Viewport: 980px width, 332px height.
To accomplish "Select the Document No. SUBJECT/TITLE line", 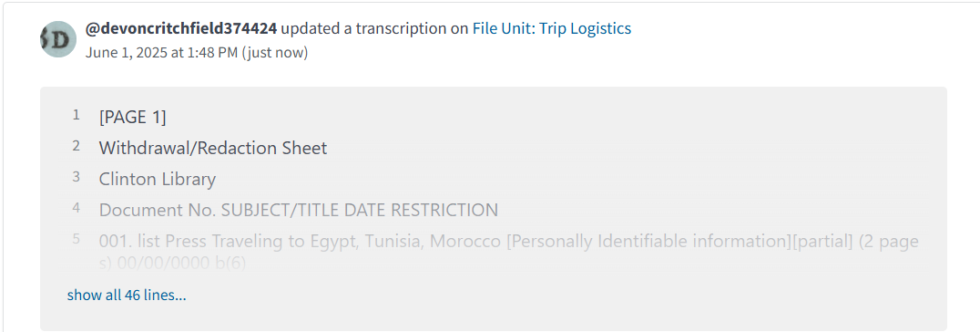I will pos(298,211).
